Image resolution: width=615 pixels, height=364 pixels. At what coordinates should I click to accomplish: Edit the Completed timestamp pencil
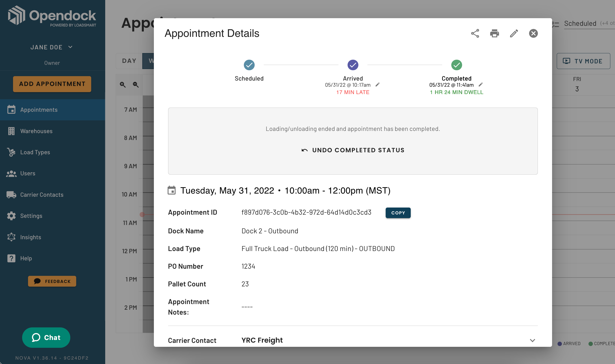[481, 85]
